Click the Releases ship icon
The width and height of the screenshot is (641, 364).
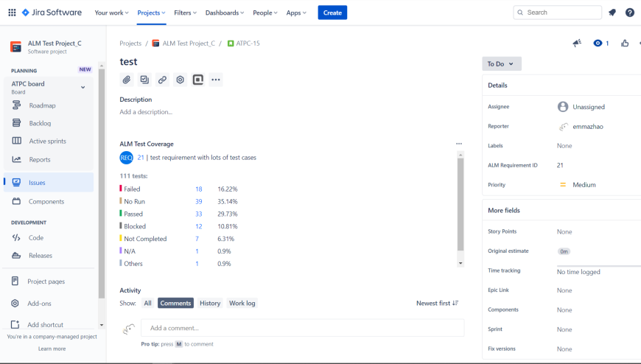pos(16,256)
